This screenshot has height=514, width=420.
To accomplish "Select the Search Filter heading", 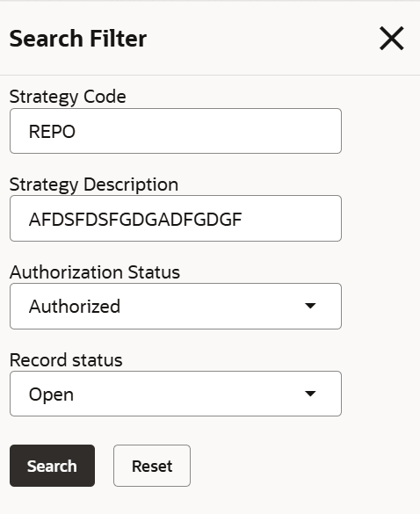I will [x=78, y=39].
